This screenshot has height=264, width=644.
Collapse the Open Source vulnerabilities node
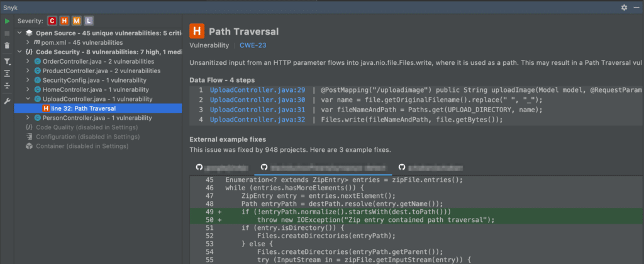pyautogui.click(x=19, y=33)
